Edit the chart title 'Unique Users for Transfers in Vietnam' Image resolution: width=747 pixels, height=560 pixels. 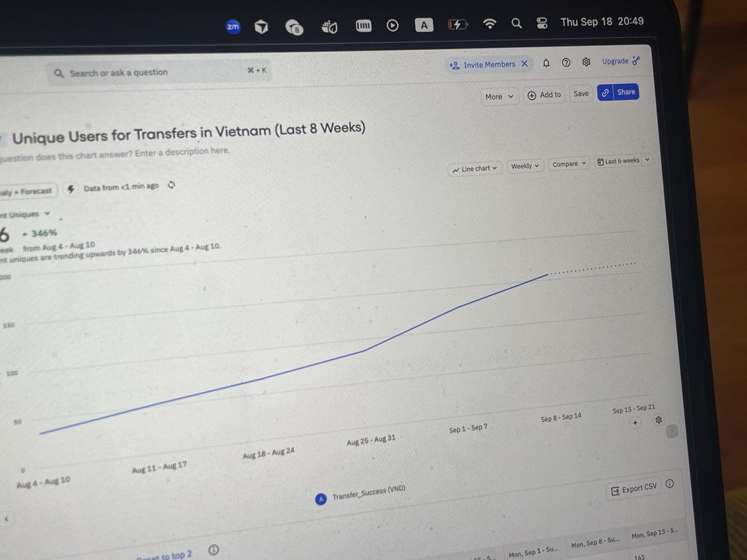point(189,133)
